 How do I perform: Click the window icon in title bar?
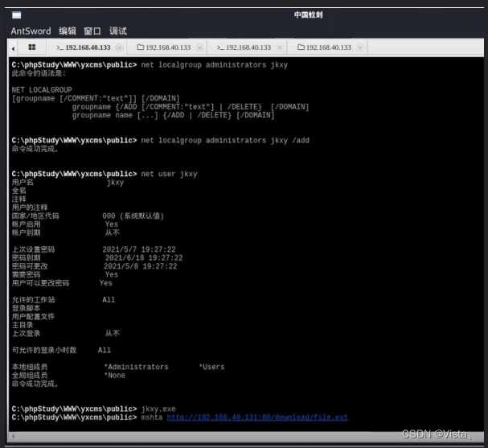[x=17, y=15]
